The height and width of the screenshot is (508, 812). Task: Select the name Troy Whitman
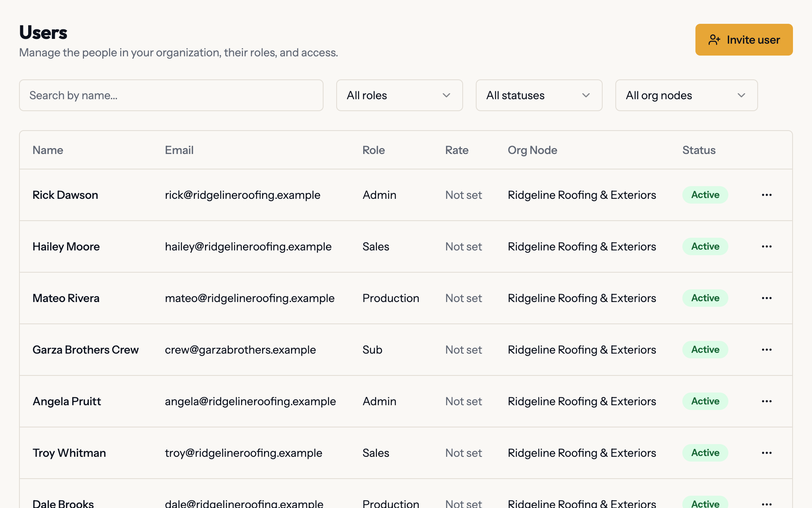[x=69, y=453]
